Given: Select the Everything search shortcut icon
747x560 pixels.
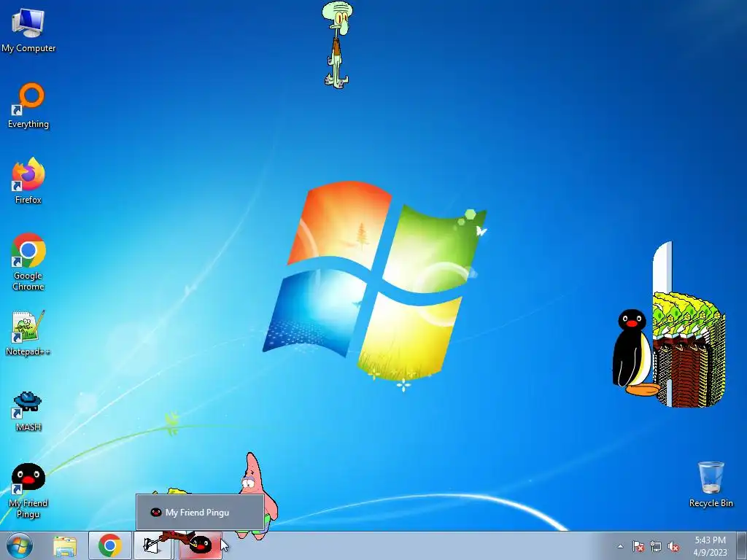Looking at the screenshot, I should coord(28,106).
